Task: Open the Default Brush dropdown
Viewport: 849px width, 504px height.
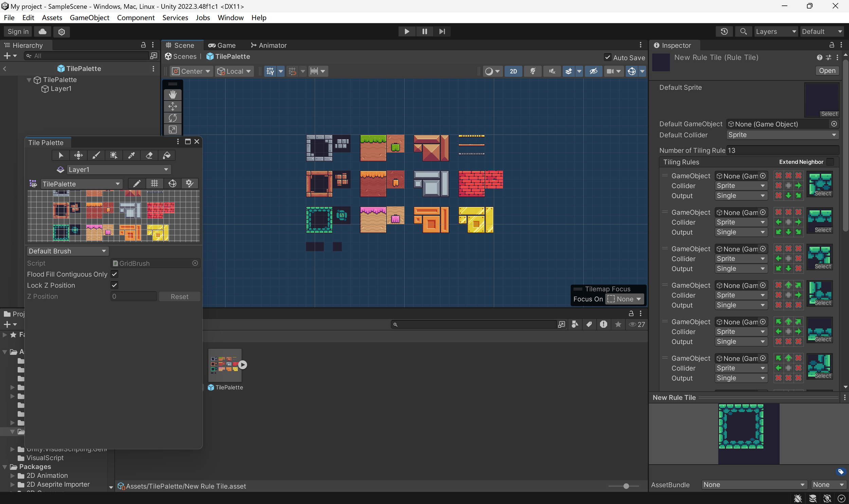Action: click(x=67, y=251)
